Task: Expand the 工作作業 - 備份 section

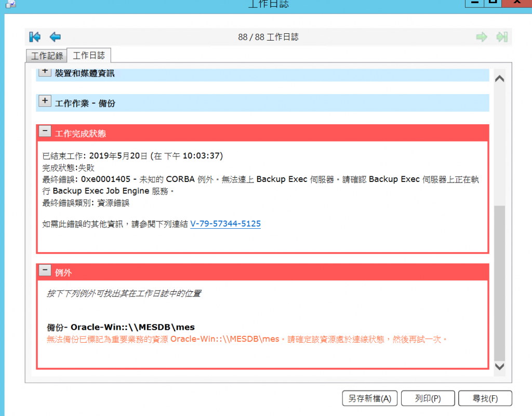Action: 45,101
